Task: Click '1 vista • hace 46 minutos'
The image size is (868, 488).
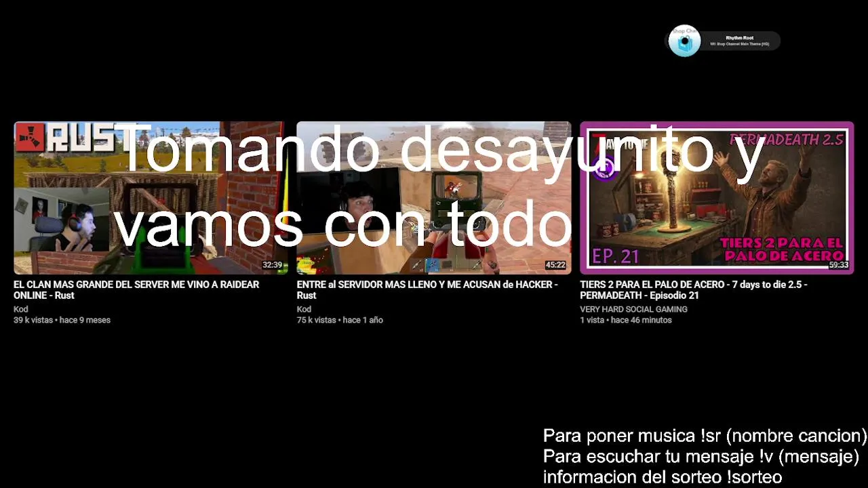Action: tap(626, 320)
